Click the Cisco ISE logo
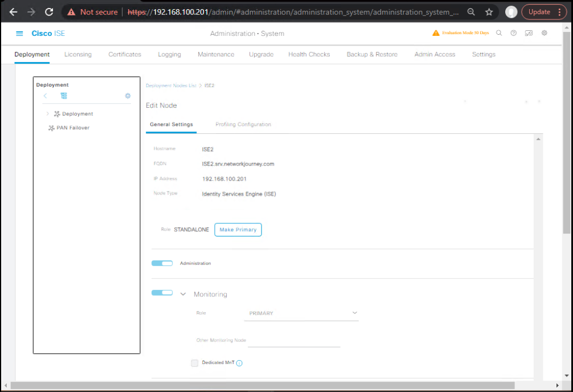Screen dimensions: 573x392 click(48, 33)
